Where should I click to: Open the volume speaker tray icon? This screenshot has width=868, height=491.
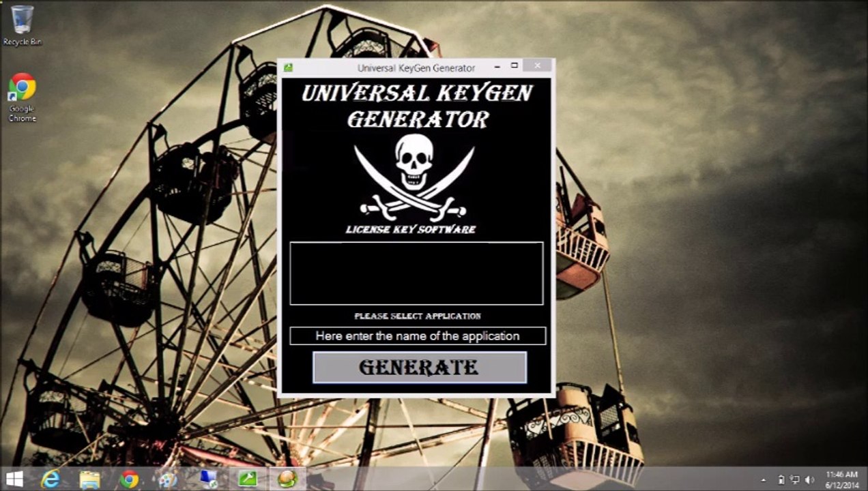pyautogui.click(x=810, y=480)
